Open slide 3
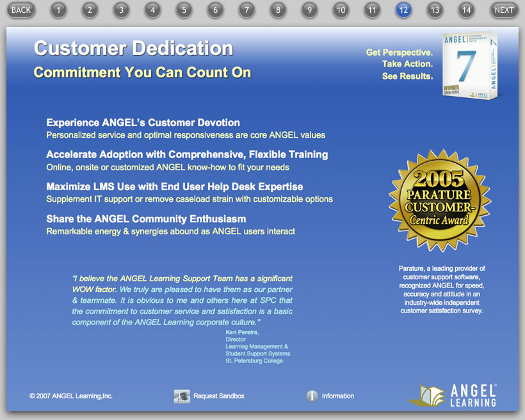This screenshot has height=420, width=525. pyautogui.click(x=121, y=10)
